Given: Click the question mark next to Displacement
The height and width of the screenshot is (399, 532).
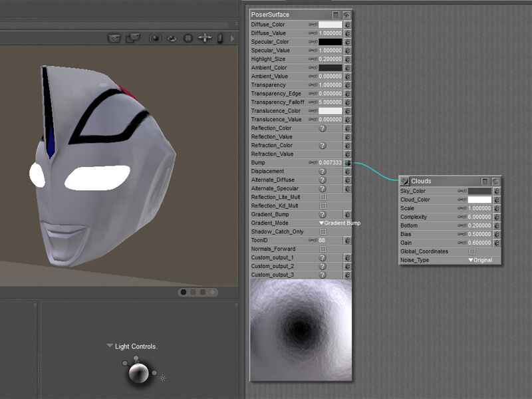Looking at the screenshot, I should [323, 172].
